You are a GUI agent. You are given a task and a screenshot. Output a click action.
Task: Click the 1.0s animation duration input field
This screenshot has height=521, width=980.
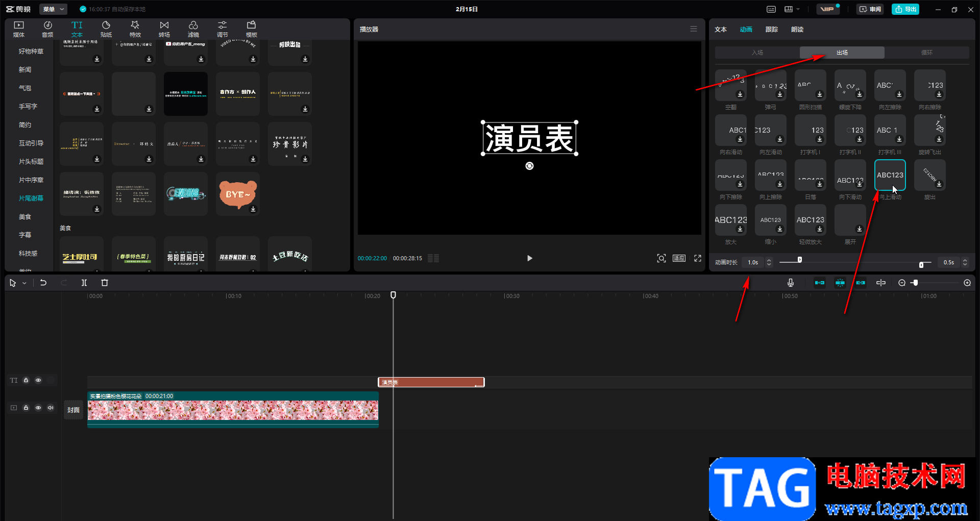coord(753,262)
